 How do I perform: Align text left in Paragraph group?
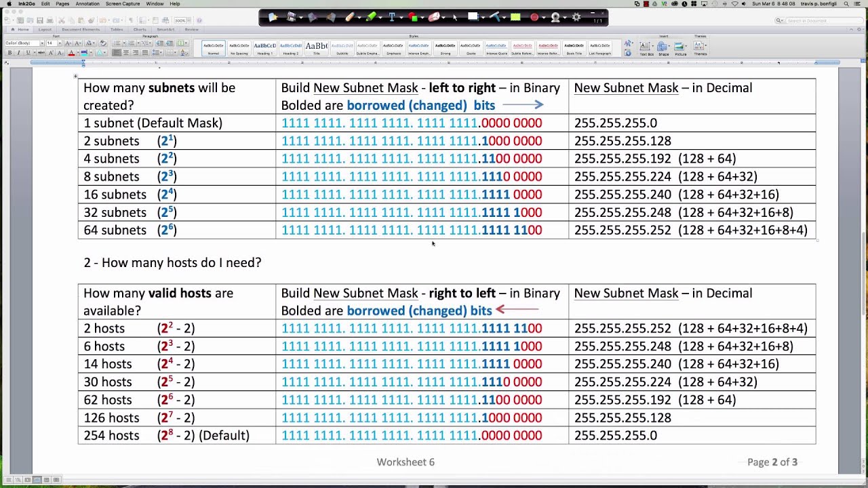click(x=117, y=52)
